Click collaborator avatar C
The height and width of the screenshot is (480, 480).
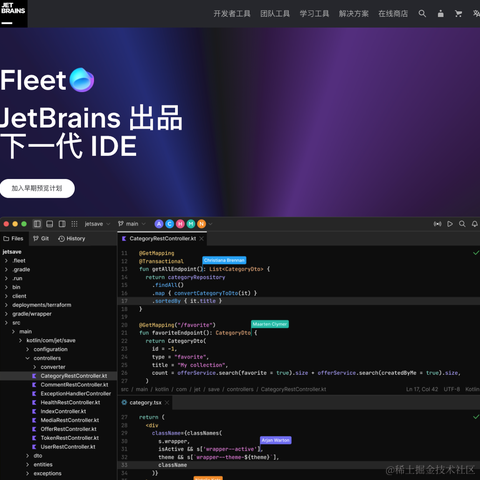coord(170,224)
